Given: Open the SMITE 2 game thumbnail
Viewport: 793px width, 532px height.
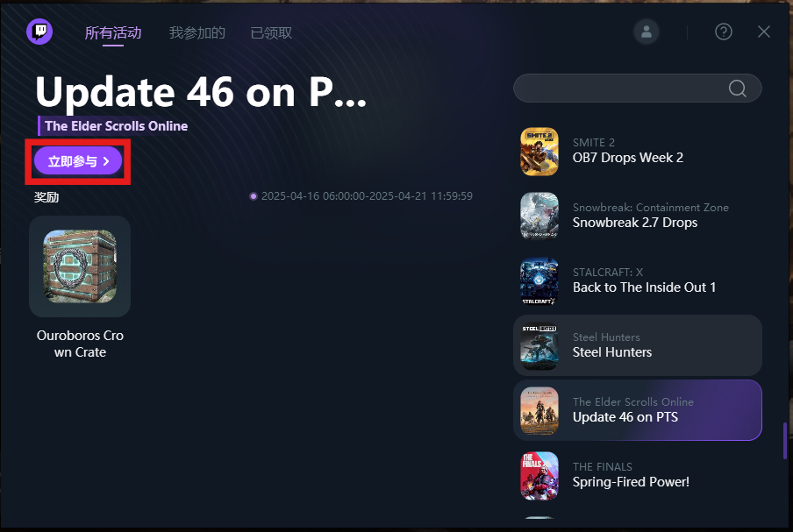Looking at the screenshot, I should click(539, 152).
